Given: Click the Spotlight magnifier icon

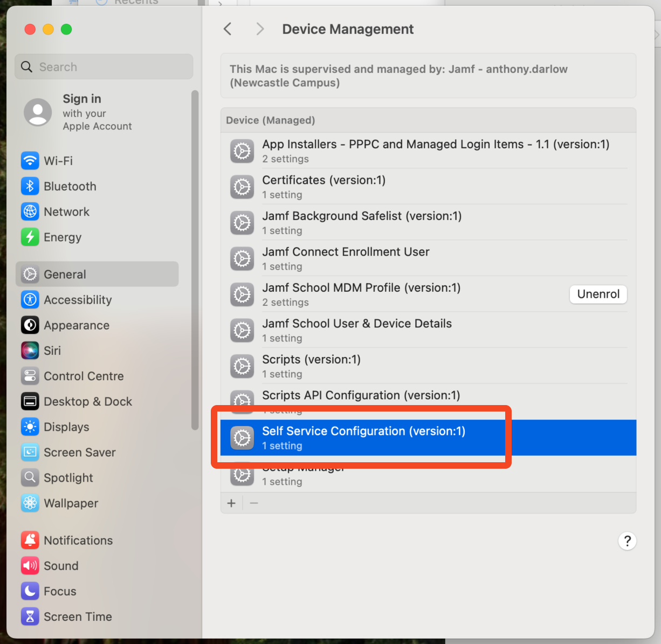Looking at the screenshot, I should (30, 477).
